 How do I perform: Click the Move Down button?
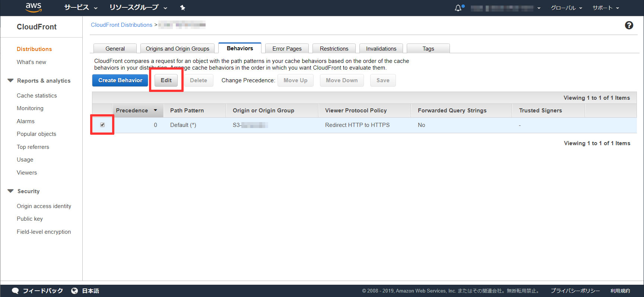(342, 80)
